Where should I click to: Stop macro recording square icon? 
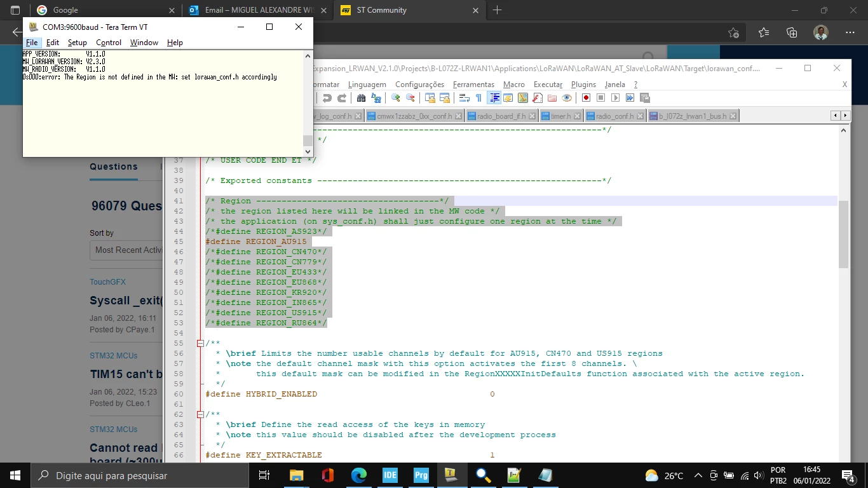point(600,98)
